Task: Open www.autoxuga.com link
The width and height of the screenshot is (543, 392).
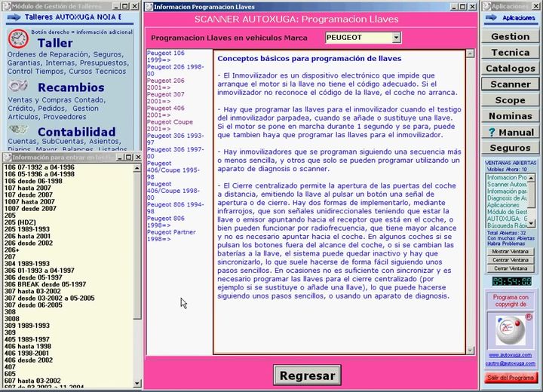Action: tap(510, 355)
